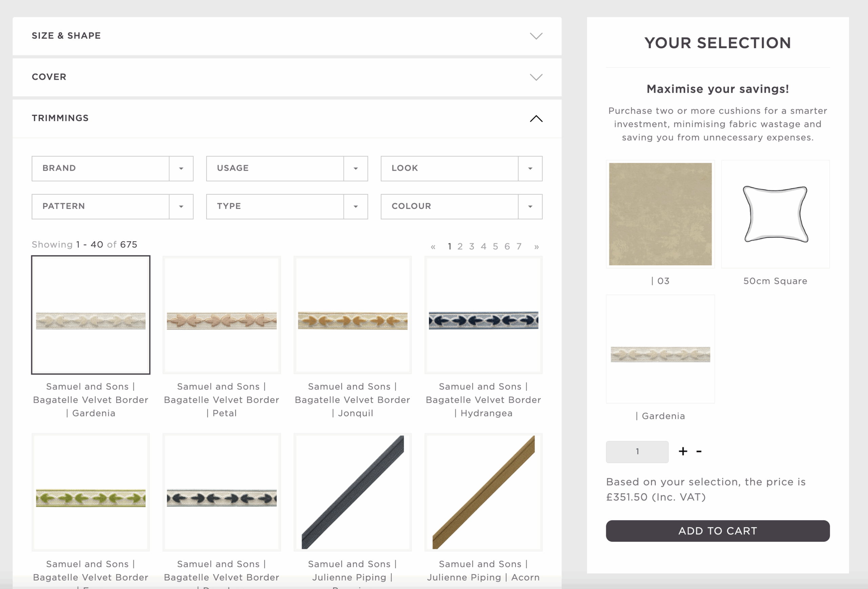868x589 pixels.
Task: Click the Add to Cart button
Action: [717, 531]
